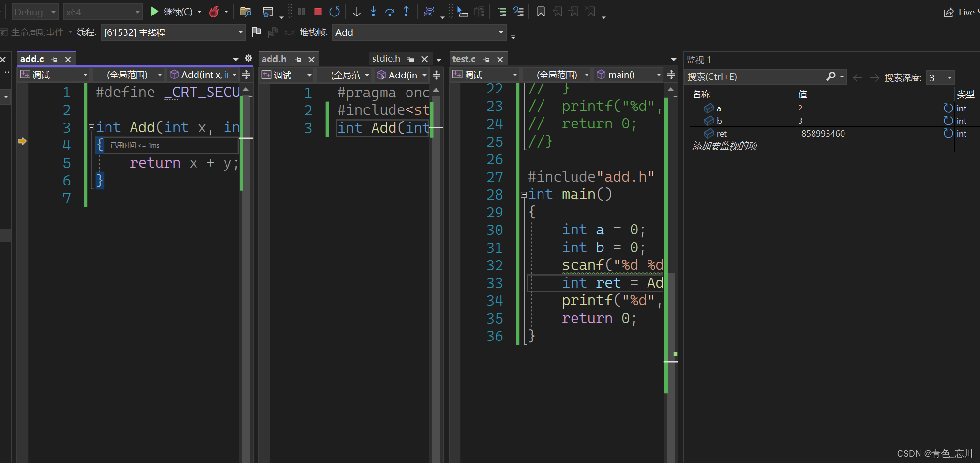Open the stack frame dropdown showing Add
Image resolution: width=980 pixels, height=463 pixels.
(419, 32)
